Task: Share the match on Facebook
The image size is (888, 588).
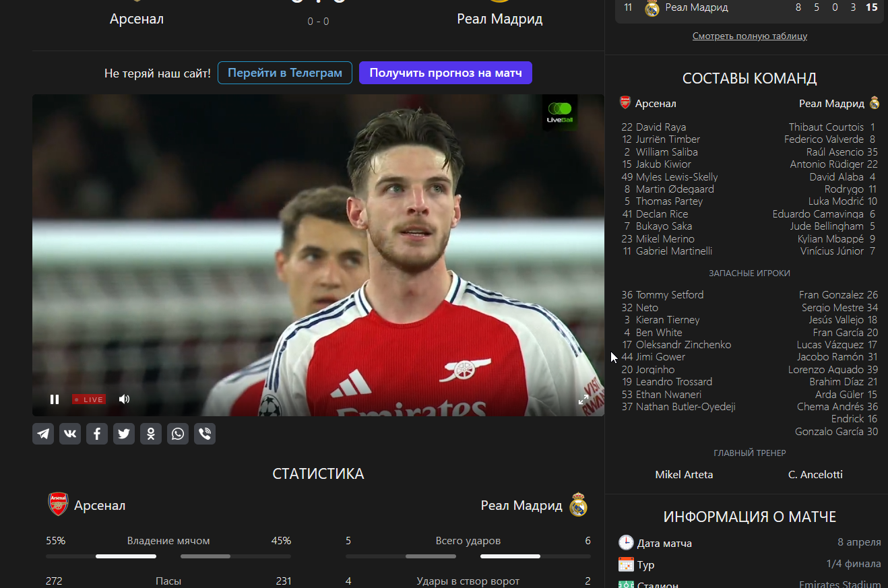Action: (97, 434)
